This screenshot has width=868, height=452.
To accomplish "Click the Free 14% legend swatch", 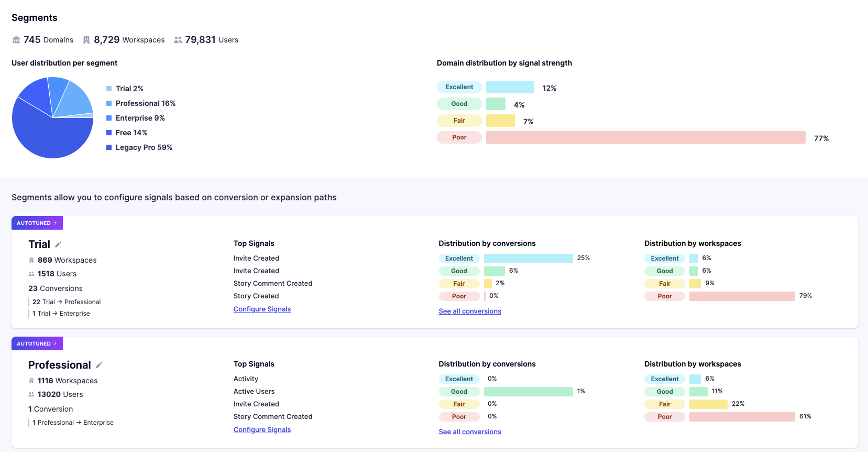I will click(x=109, y=133).
